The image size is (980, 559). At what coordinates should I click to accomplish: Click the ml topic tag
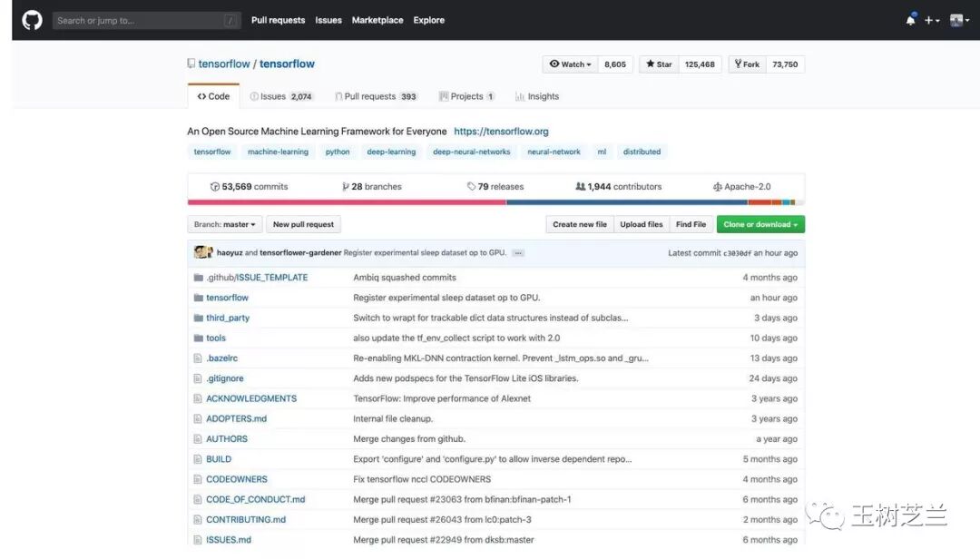[x=602, y=152]
